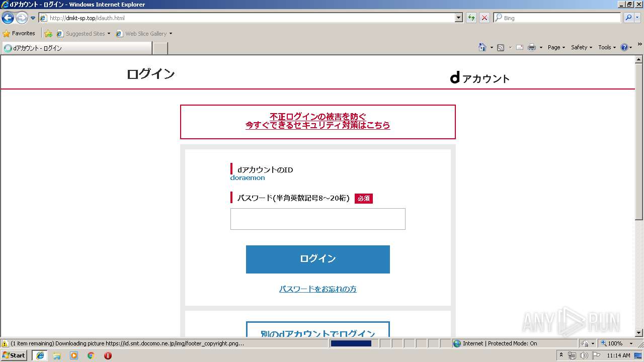Click the doraemon account ID text

pos(248,177)
